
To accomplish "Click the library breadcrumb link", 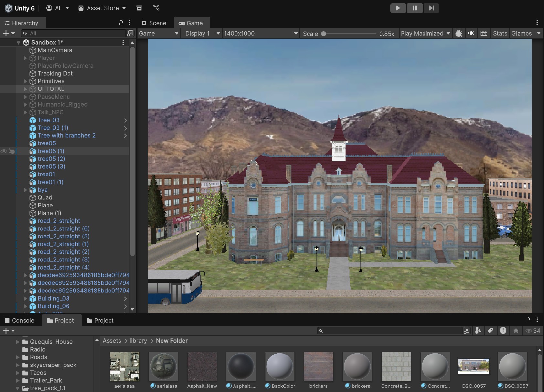I will (138, 341).
